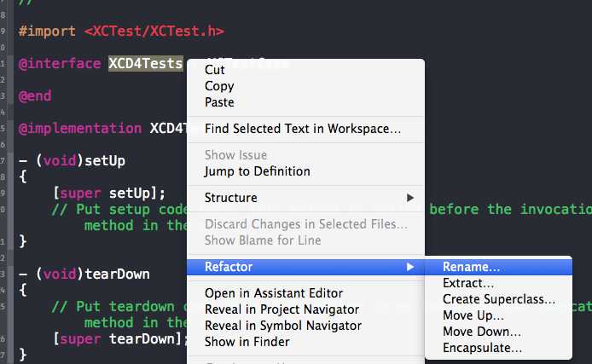Click the Paste menu entry
This screenshot has height=364, width=592.
(219, 102)
